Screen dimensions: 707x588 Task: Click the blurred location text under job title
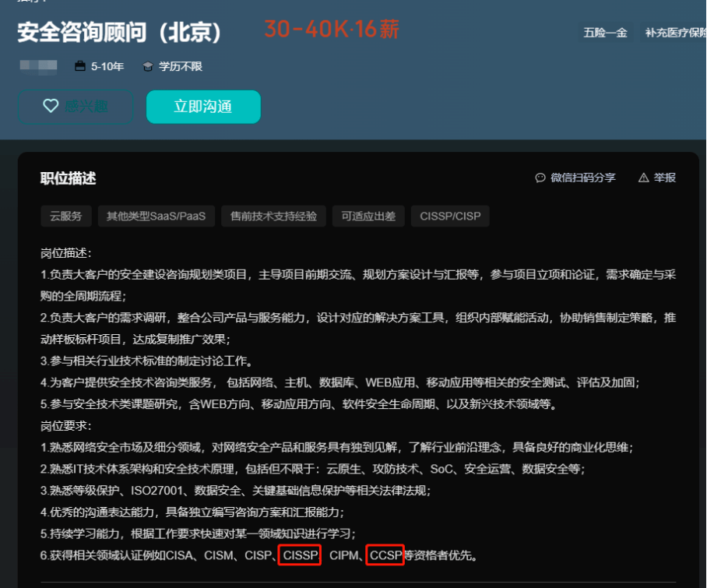click(x=38, y=66)
